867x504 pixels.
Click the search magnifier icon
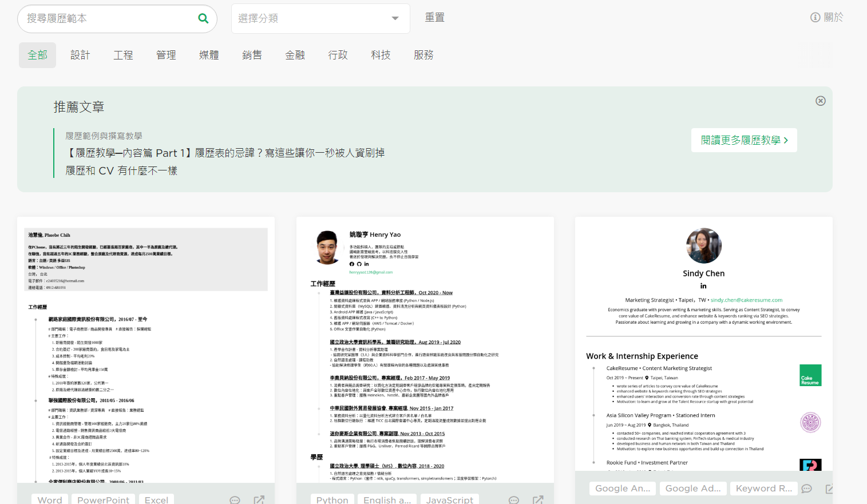pos(203,18)
